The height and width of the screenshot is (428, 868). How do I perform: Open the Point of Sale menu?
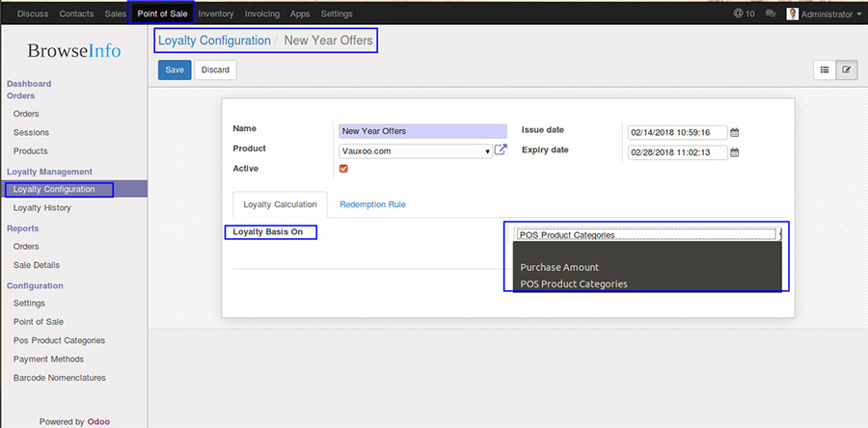tap(162, 13)
